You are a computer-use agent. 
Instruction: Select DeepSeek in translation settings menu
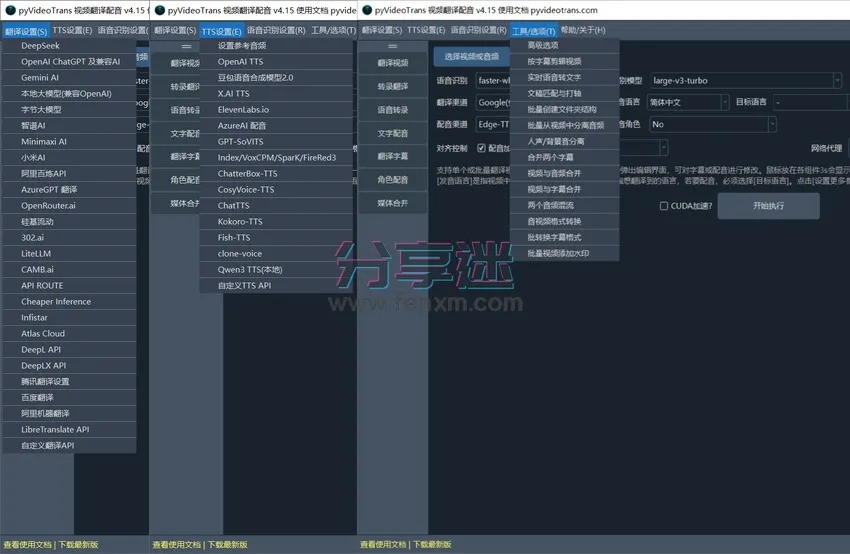point(69,46)
